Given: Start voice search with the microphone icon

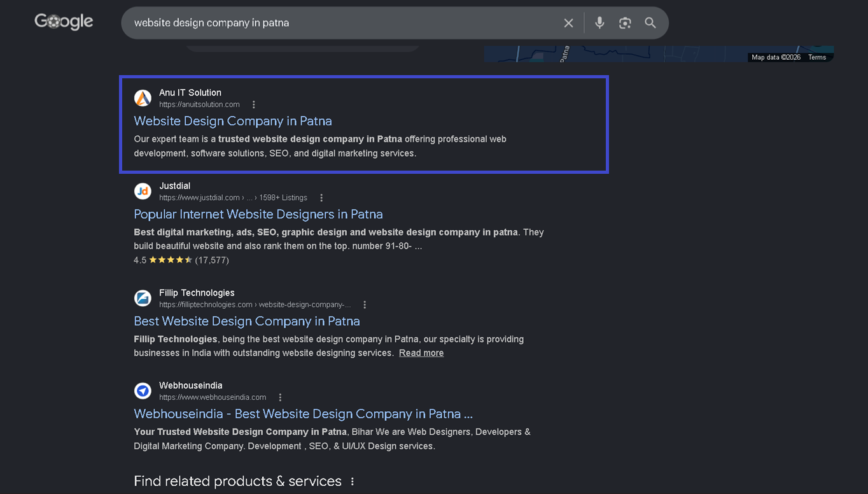Looking at the screenshot, I should [599, 23].
